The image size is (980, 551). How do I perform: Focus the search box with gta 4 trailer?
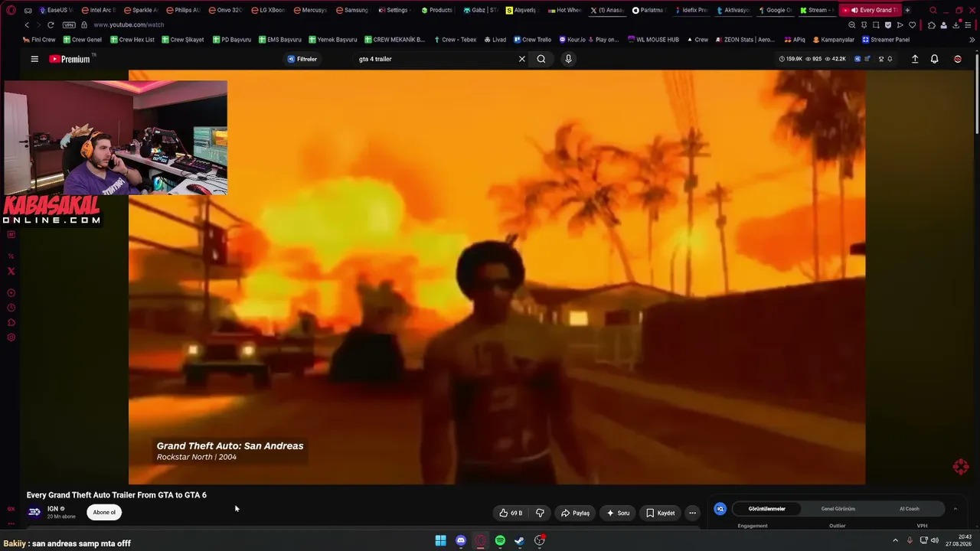coord(435,59)
